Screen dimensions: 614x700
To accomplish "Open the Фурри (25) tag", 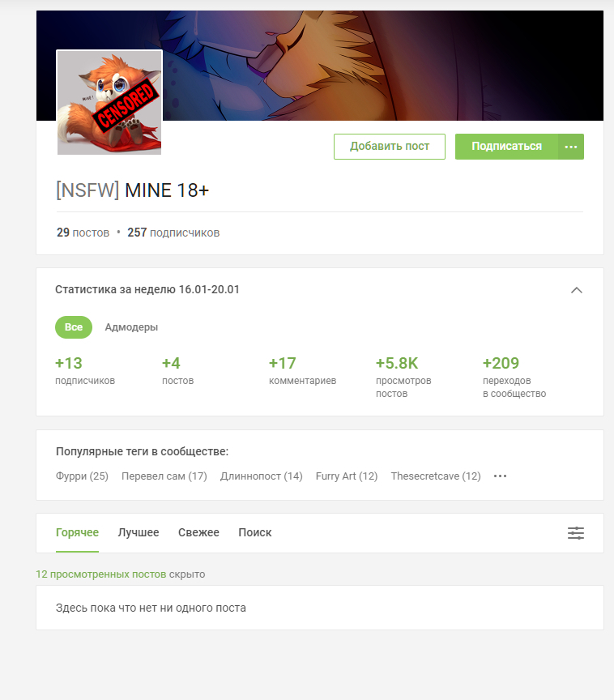I will 82,476.
